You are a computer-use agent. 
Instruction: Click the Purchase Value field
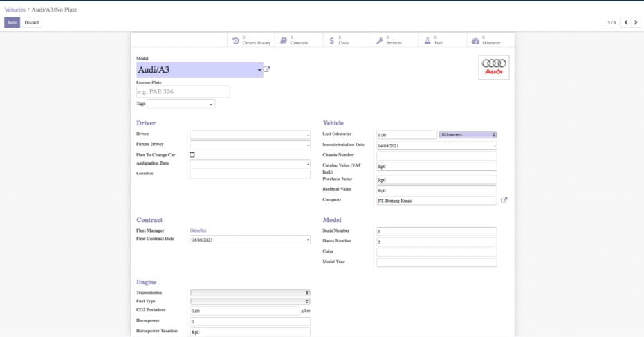click(436, 180)
